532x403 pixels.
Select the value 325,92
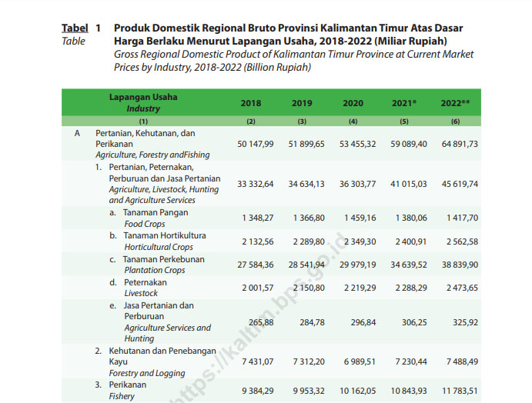[x=465, y=322]
